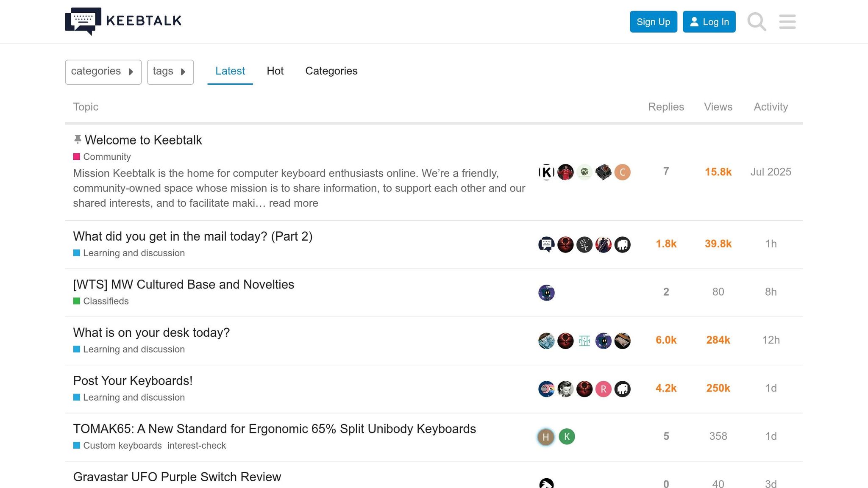Click the 12h activity time
The height and width of the screenshot is (488, 868).
click(x=771, y=340)
